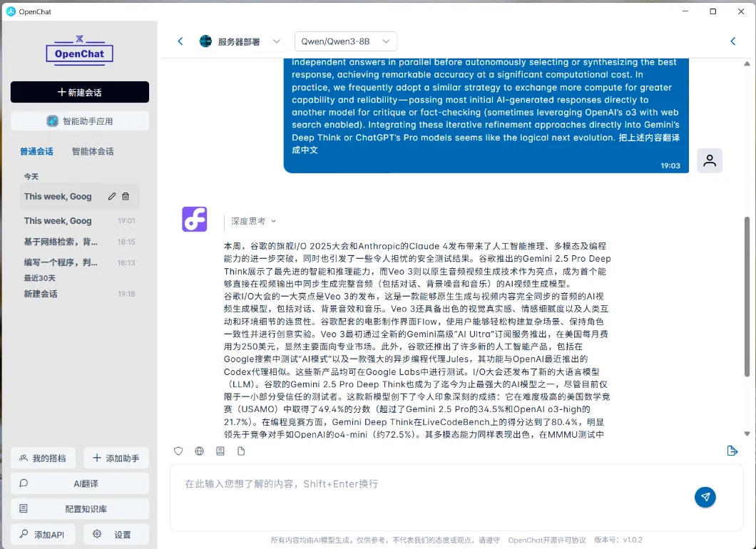
Task: Click the pencil icon to rename the conversation
Action: coord(112,196)
